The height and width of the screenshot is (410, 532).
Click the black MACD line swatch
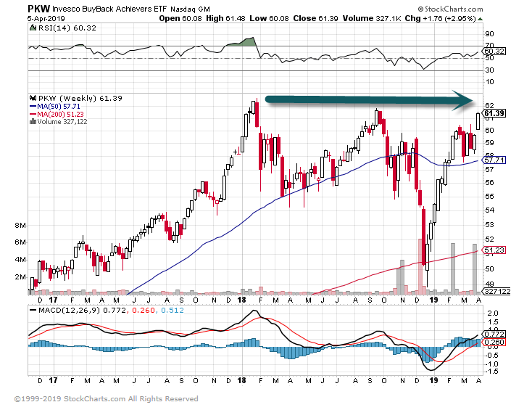pos(33,310)
